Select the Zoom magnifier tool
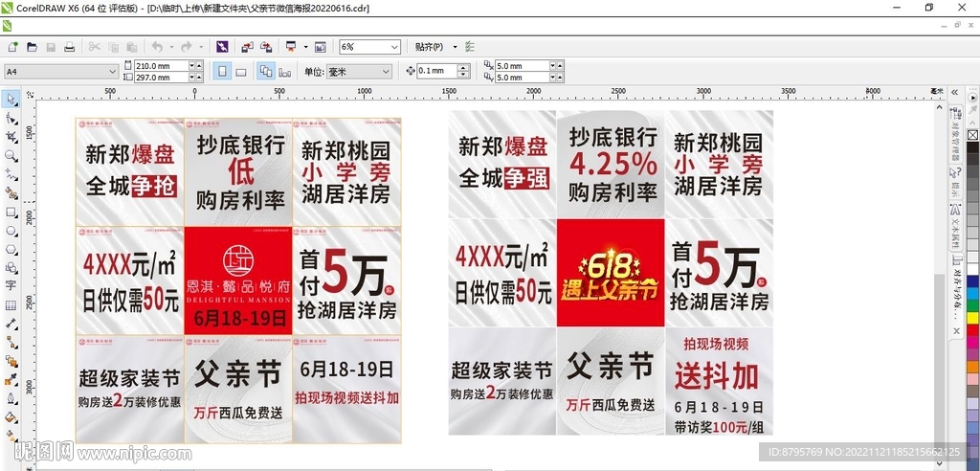The width and height of the screenshot is (980, 471). [x=11, y=156]
